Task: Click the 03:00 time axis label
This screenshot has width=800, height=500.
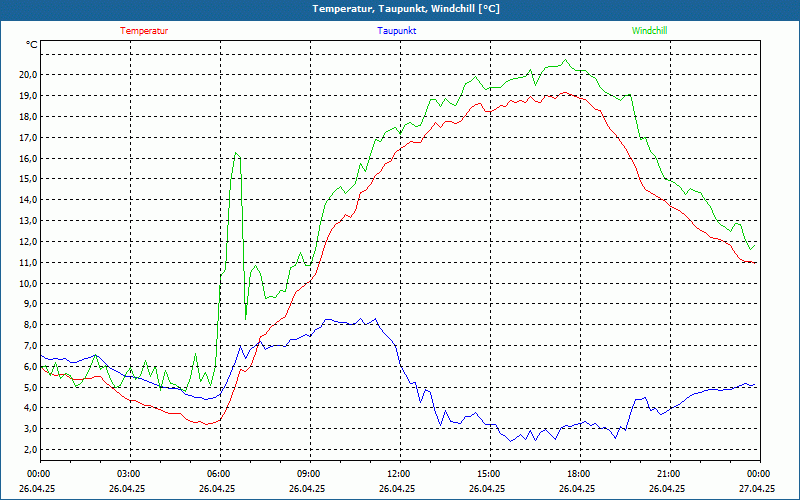Action: [x=128, y=474]
